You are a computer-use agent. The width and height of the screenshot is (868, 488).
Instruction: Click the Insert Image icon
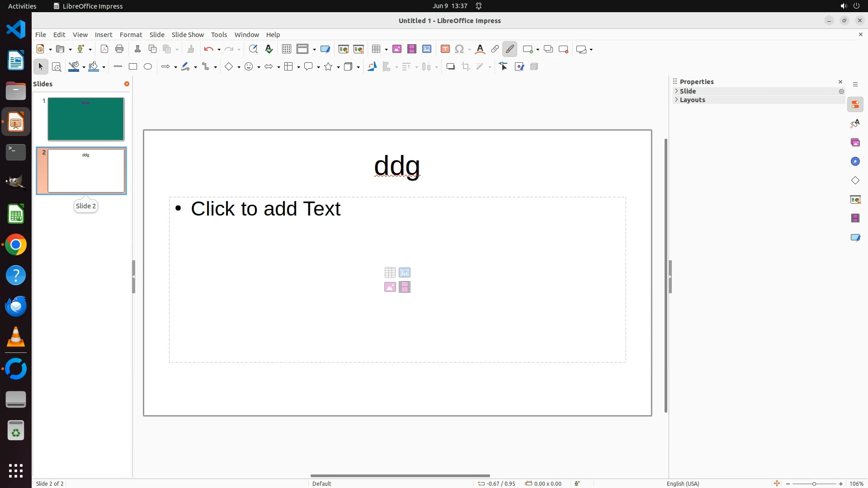(x=397, y=49)
